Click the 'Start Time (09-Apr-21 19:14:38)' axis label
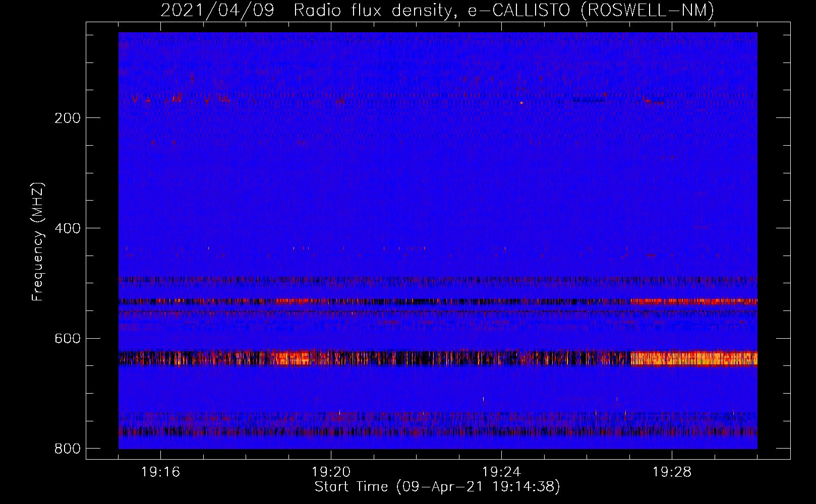Screen dimensions: 816x504 coord(437,487)
